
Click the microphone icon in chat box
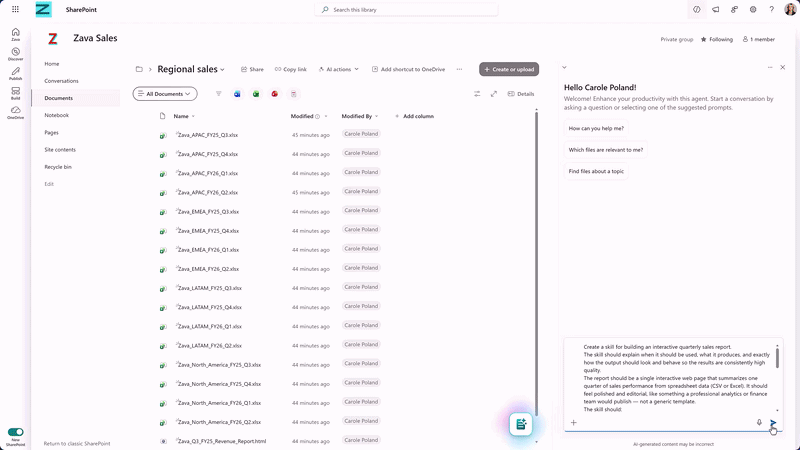coord(759,422)
